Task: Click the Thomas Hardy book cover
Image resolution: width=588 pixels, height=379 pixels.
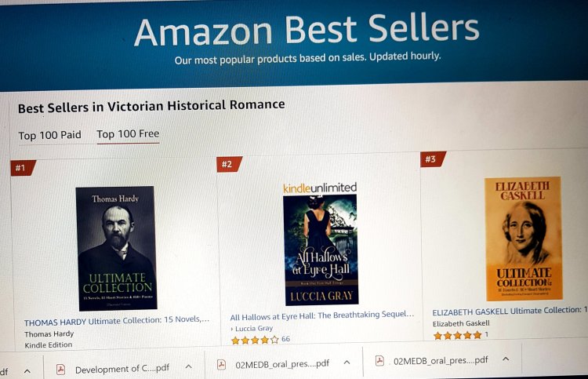Action: tap(116, 247)
